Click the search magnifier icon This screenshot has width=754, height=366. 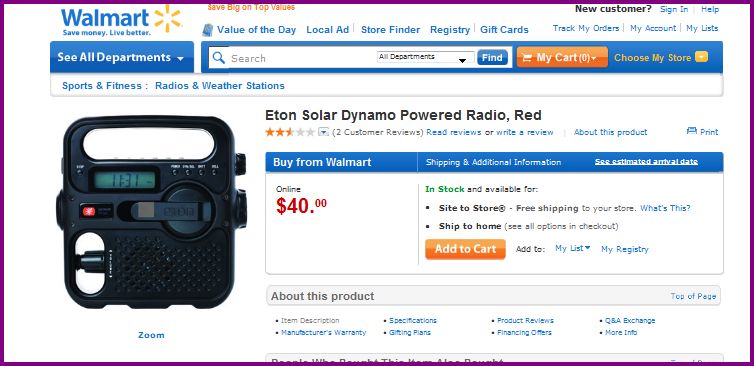tap(218, 58)
